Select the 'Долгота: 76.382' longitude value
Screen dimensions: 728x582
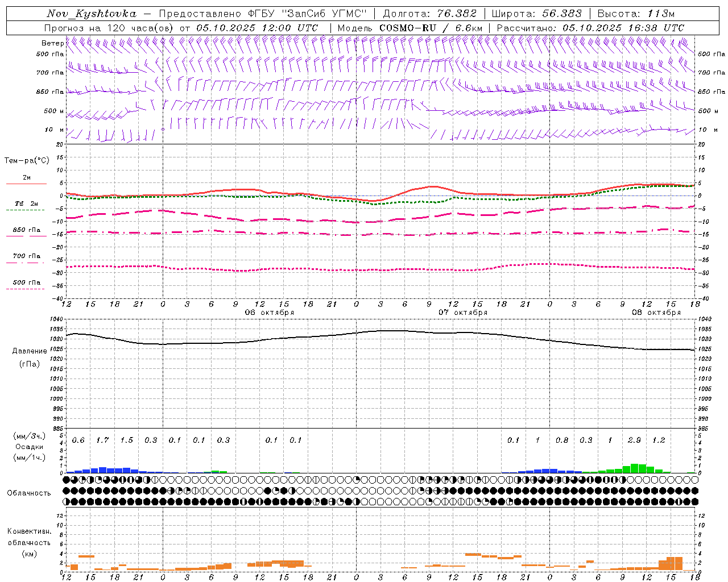point(430,14)
